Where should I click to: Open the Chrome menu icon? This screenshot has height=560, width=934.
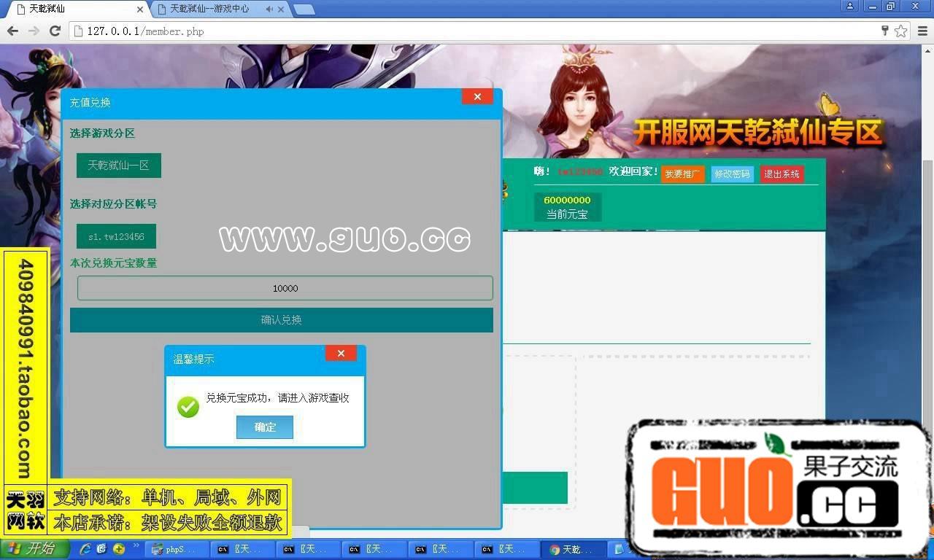[x=922, y=31]
